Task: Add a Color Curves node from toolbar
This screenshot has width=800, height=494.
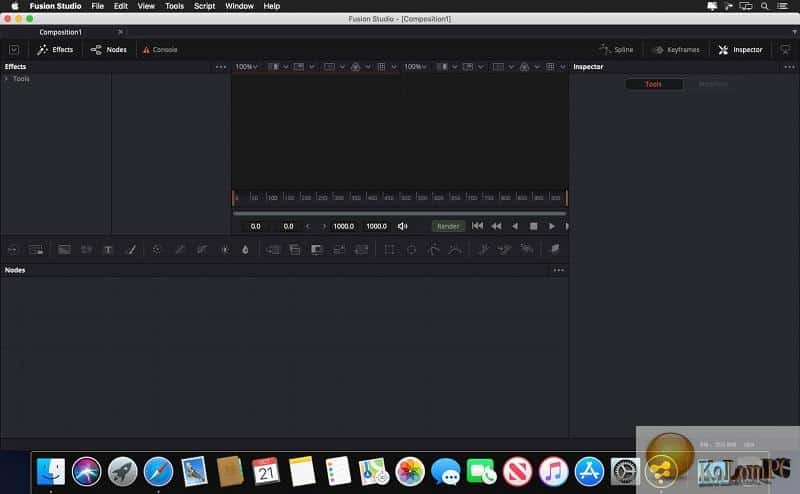Action: click(180, 250)
